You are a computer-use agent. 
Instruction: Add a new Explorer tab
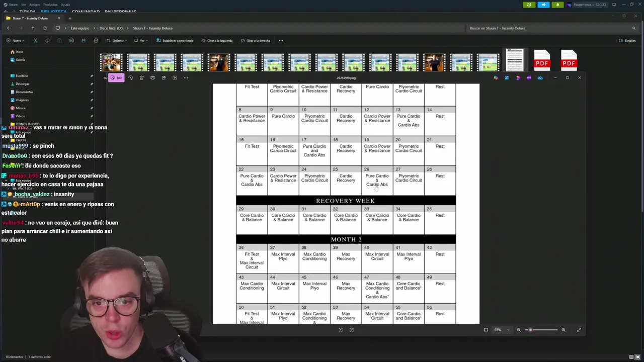pos(70,18)
